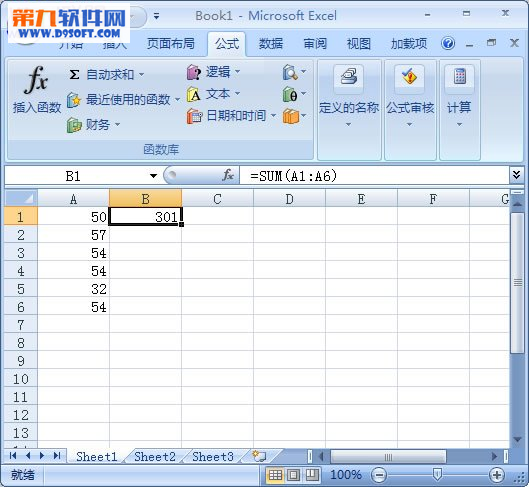Click the Insert Function fx icon

(36, 80)
